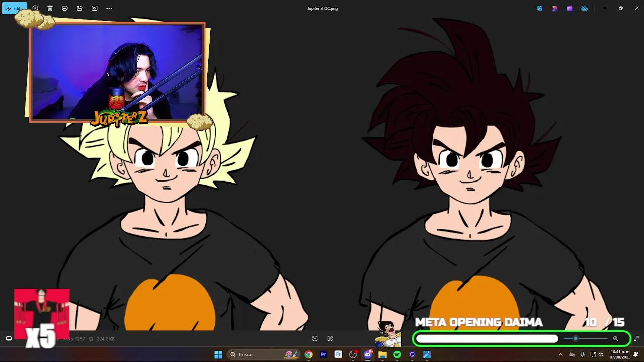Open Adobe Photoshop from taskbar
This screenshot has width=644, height=362.
(x=338, y=355)
